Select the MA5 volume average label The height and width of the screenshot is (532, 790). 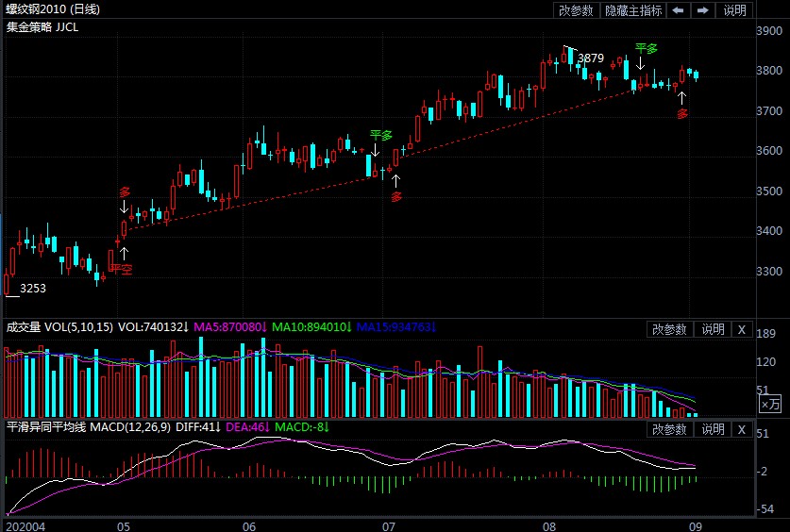229,327
